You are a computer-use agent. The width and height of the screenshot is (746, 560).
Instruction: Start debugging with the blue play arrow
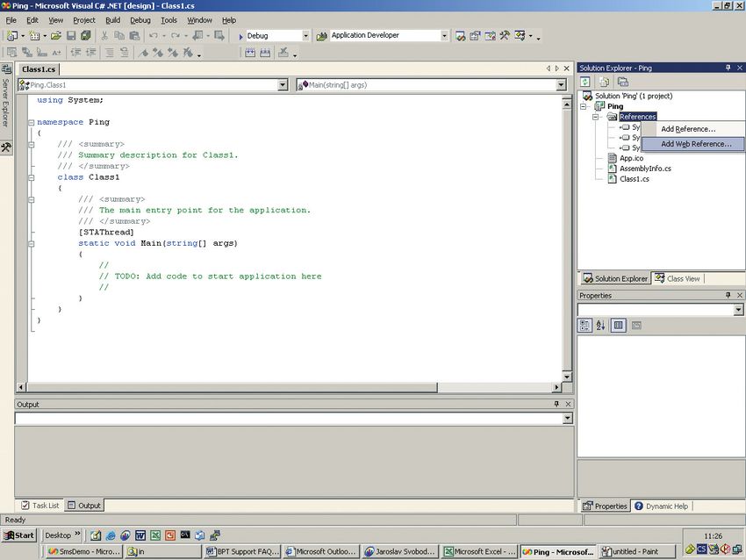point(240,36)
